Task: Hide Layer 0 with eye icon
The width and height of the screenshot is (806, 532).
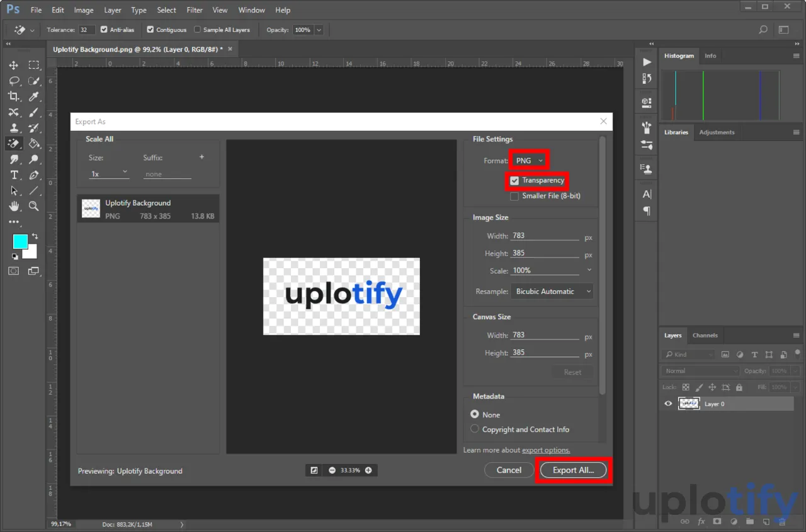Action: click(x=668, y=404)
